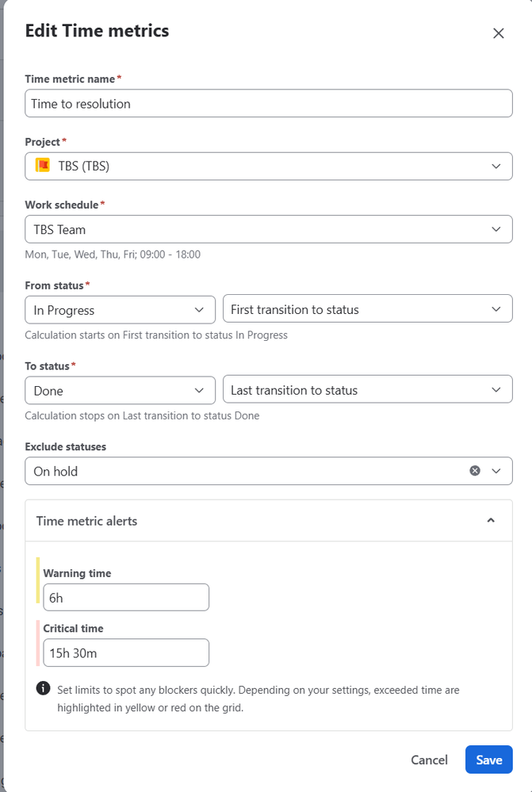Screen dimensions: 532x792
Task: Click the Time metric name field
Action: (269, 104)
